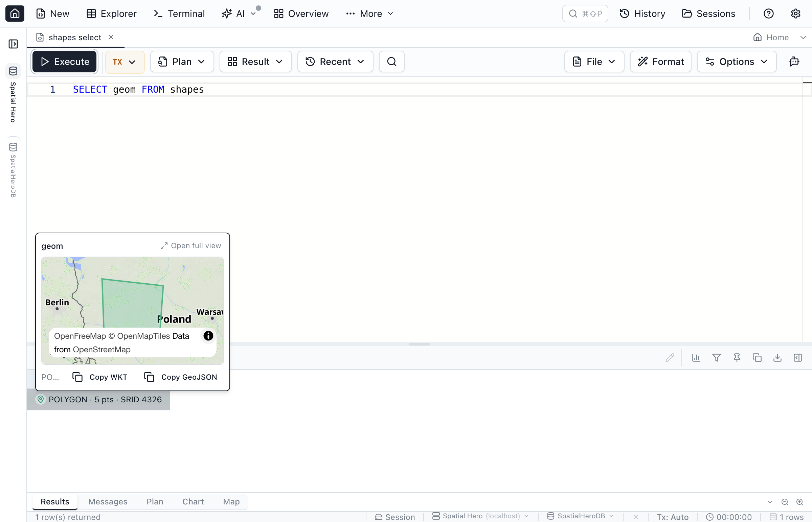Select the shapes select query tab
Image resolution: width=812 pixels, height=522 pixels.
[x=75, y=37]
